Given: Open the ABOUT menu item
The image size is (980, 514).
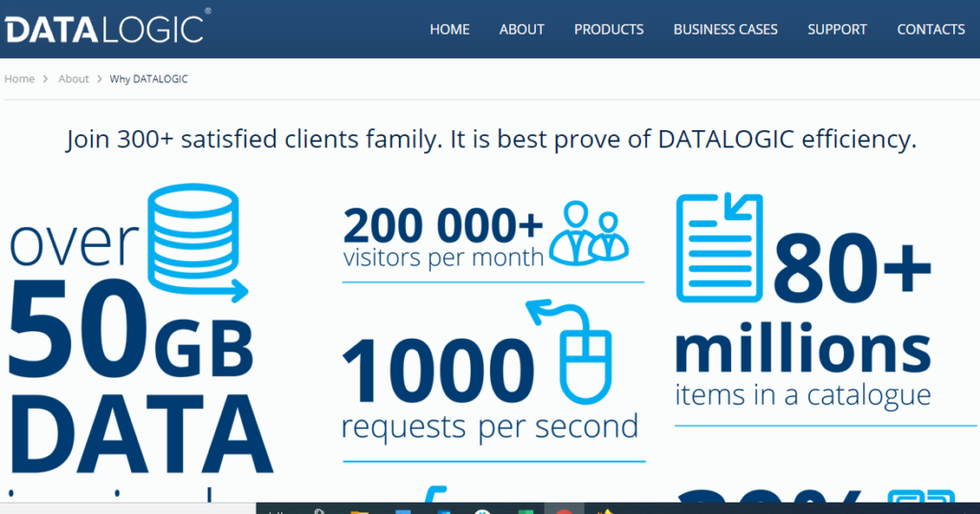Looking at the screenshot, I should click(x=522, y=30).
